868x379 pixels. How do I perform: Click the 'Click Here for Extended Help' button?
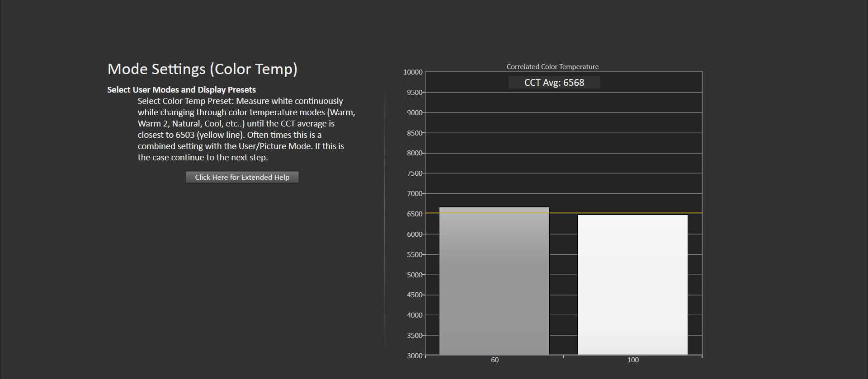click(242, 177)
